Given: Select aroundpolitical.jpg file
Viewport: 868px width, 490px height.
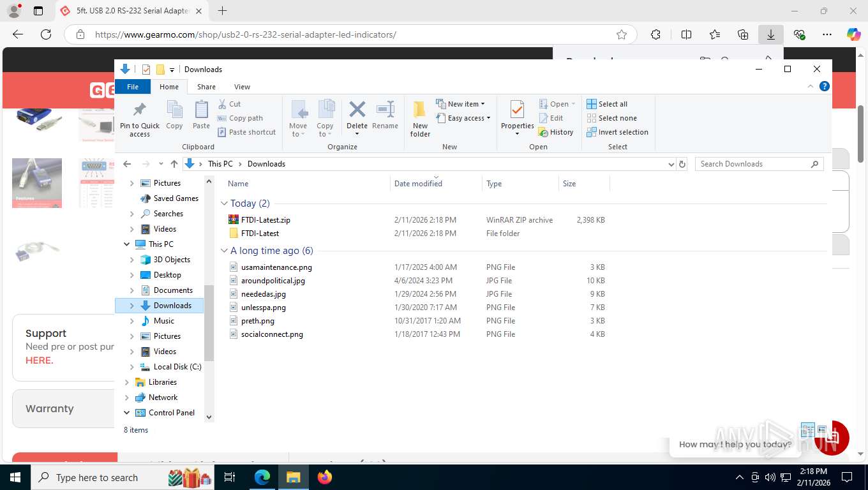Looking at the screenshot, I should tap(273, 281).
